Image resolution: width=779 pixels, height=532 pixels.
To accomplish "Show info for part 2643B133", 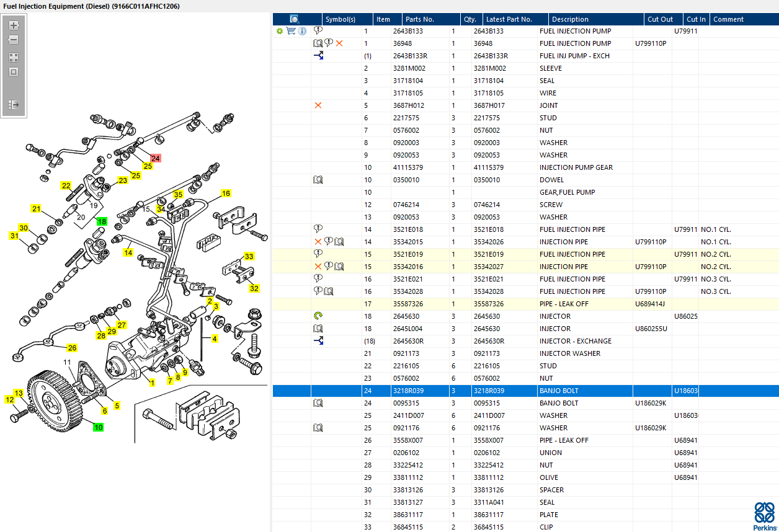I will 302,31.
